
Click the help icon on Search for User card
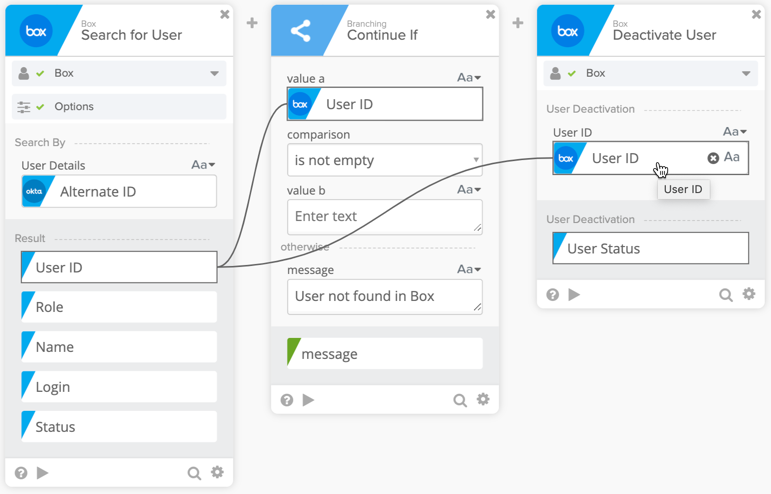tap(21, 473)
